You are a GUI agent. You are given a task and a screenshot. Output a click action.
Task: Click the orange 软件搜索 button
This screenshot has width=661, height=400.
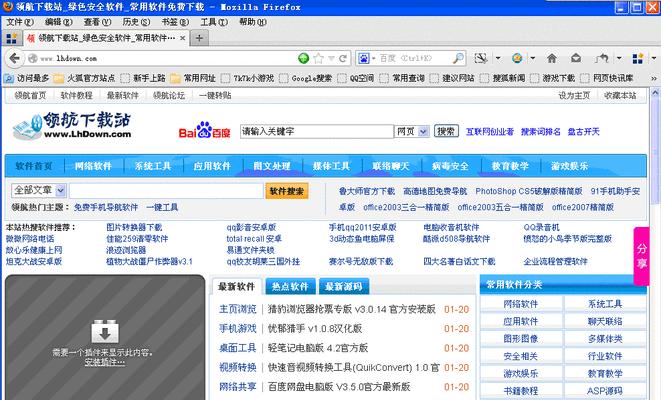pos(287,191)
